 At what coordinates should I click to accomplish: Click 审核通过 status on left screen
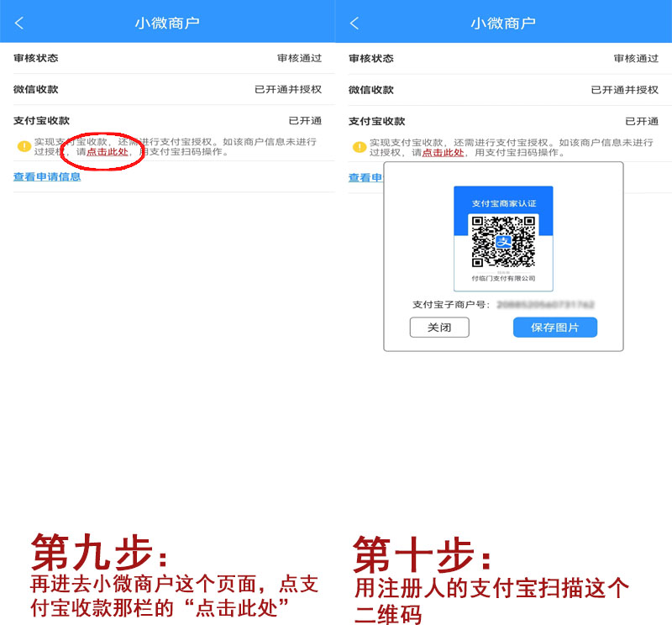coord(299,58)
